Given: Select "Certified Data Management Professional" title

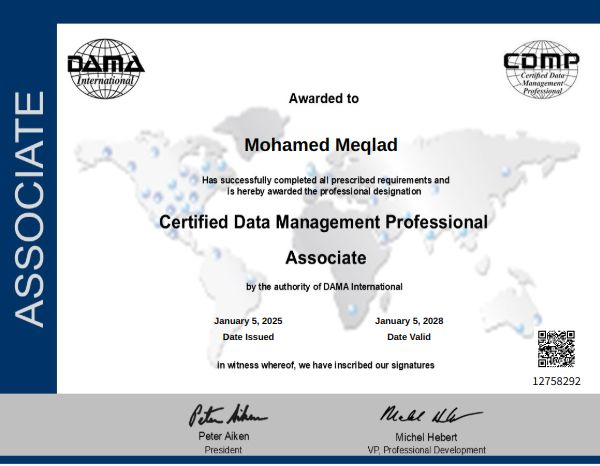Looking at the screenshot, I should 323,222.
